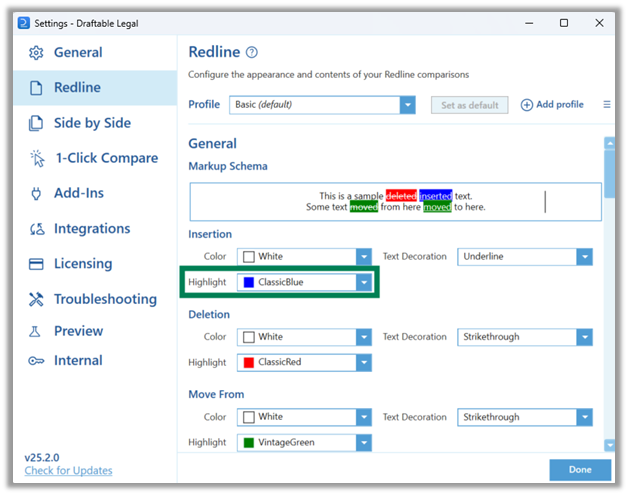The image size is (628, 495).
Task: Open the Licensing section
Action: click(x=95, y=264)
